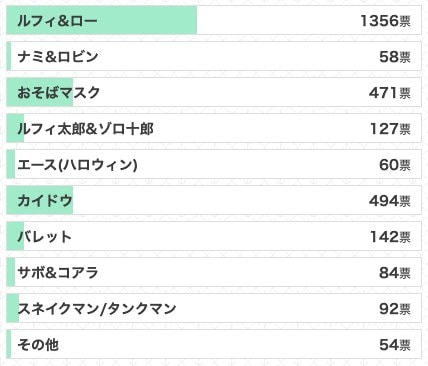Choose the カイドウ poll row

(214, 200)
